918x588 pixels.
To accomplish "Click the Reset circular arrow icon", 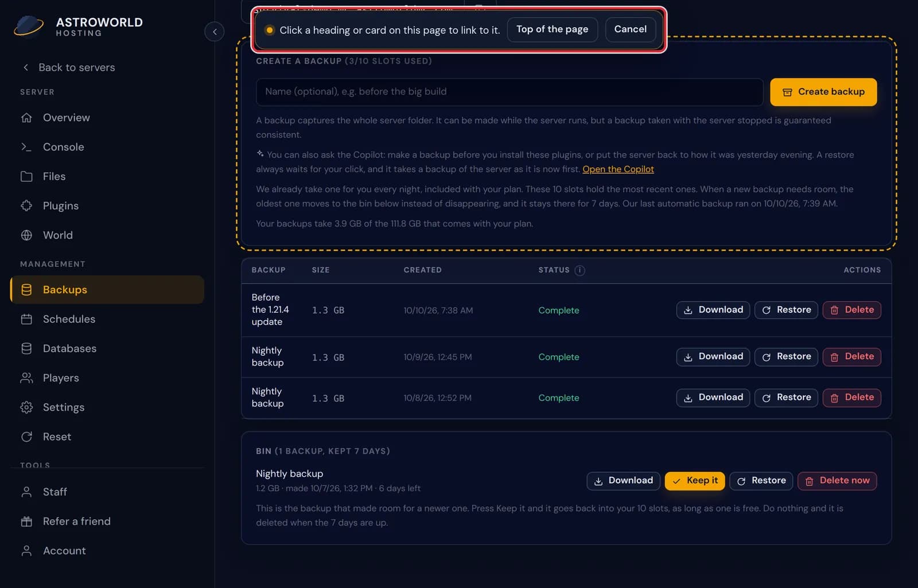I will [26, 437].
